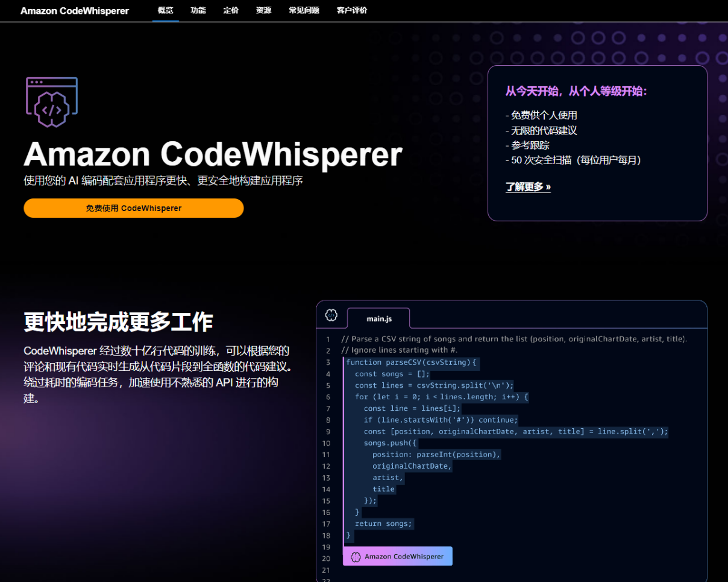Click line number 10 in the code gutter
This screenshot has height=582, width=728.
click(326, 443)
